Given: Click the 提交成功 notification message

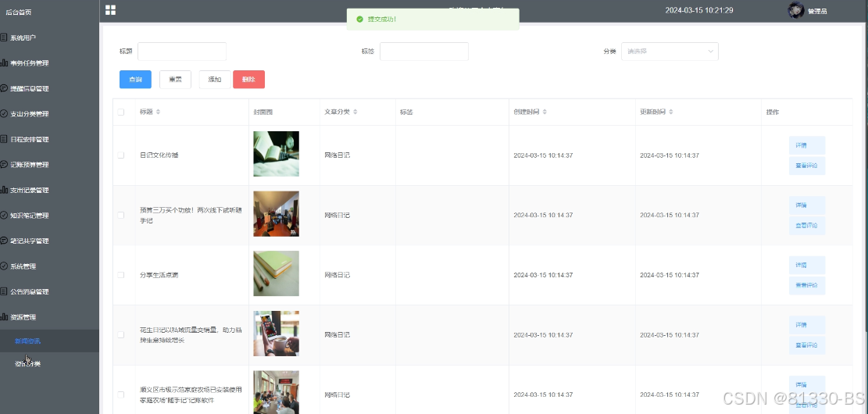Looking at the screenshot, I should (x=382, y=20).
